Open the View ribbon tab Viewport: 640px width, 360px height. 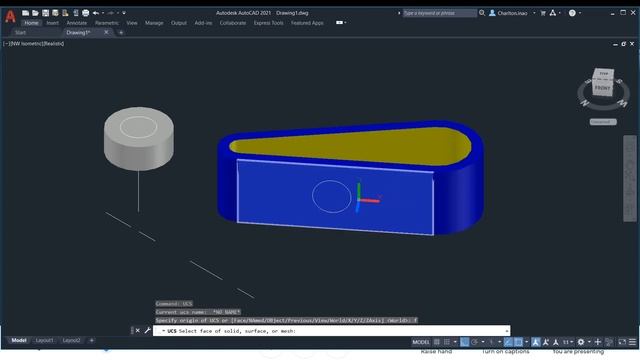132,23
